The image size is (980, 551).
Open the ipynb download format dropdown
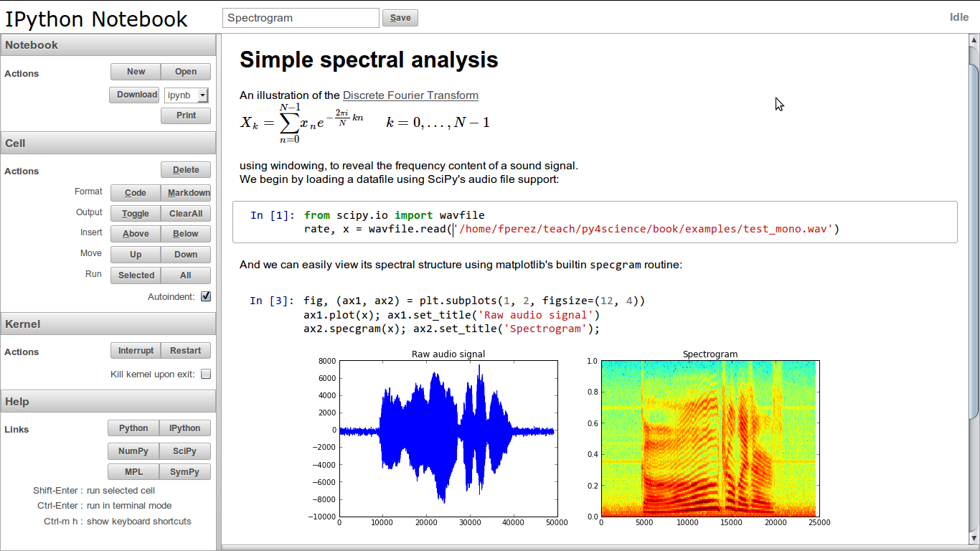[186, 95]
